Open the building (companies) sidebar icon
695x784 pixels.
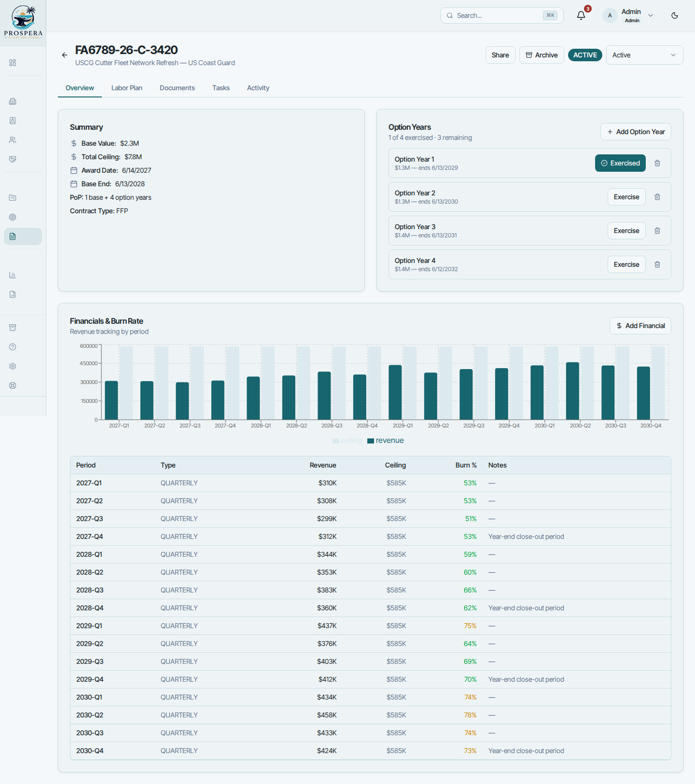click(13, 101)
